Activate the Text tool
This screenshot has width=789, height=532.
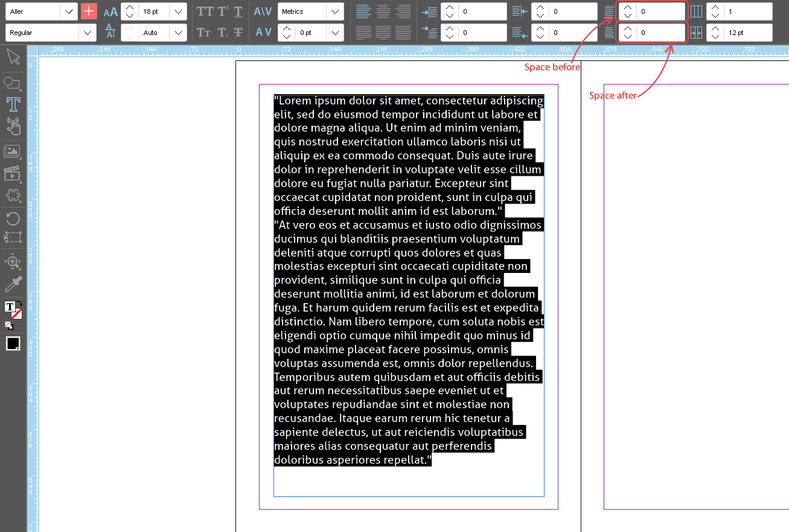point(13,104)
